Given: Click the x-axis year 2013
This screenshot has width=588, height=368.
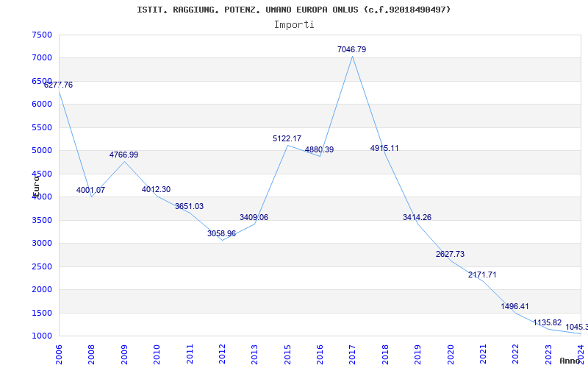Looking at the screenshot, I should 254,354.
